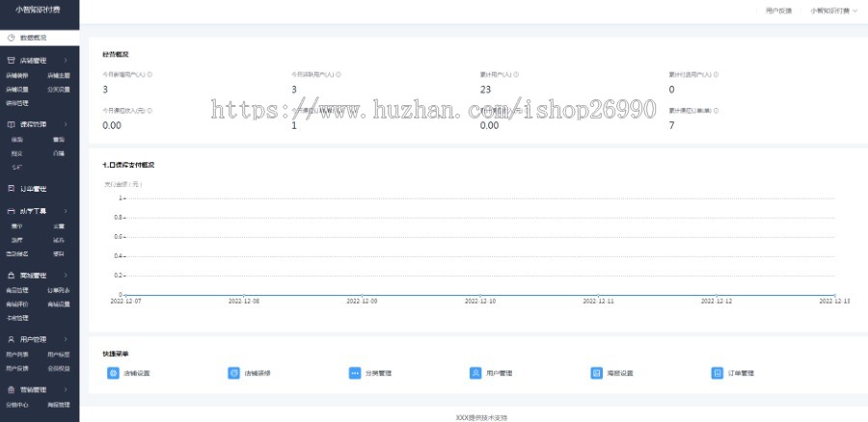Click 用户反馈 link in top header
Screen dimensions: 868x422
[x=778, y=11]
